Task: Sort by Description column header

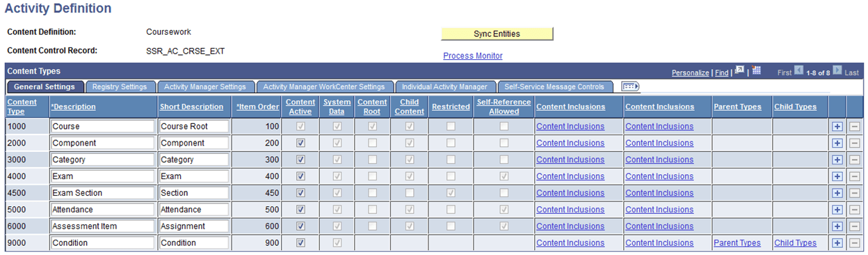Action: tap(73, 107)
